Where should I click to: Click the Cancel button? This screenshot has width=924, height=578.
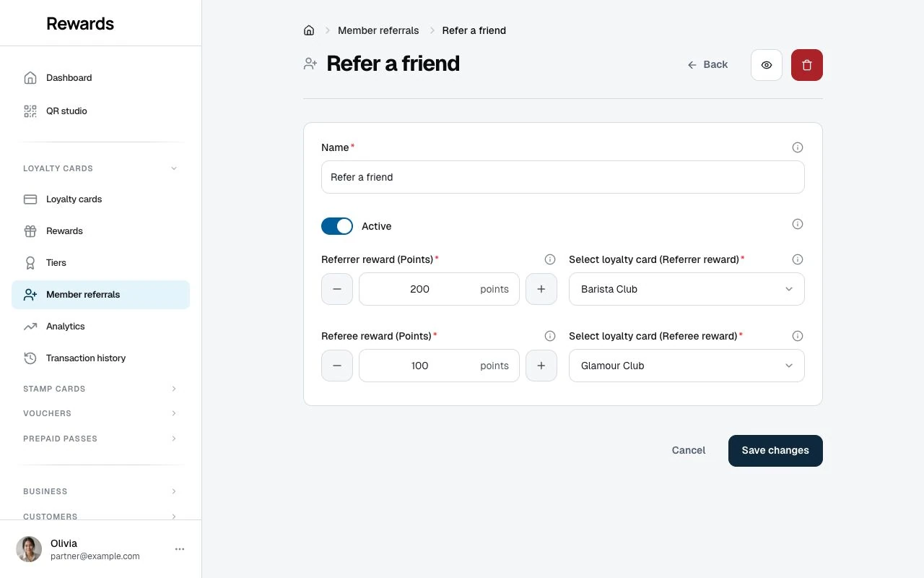(689, 451)
